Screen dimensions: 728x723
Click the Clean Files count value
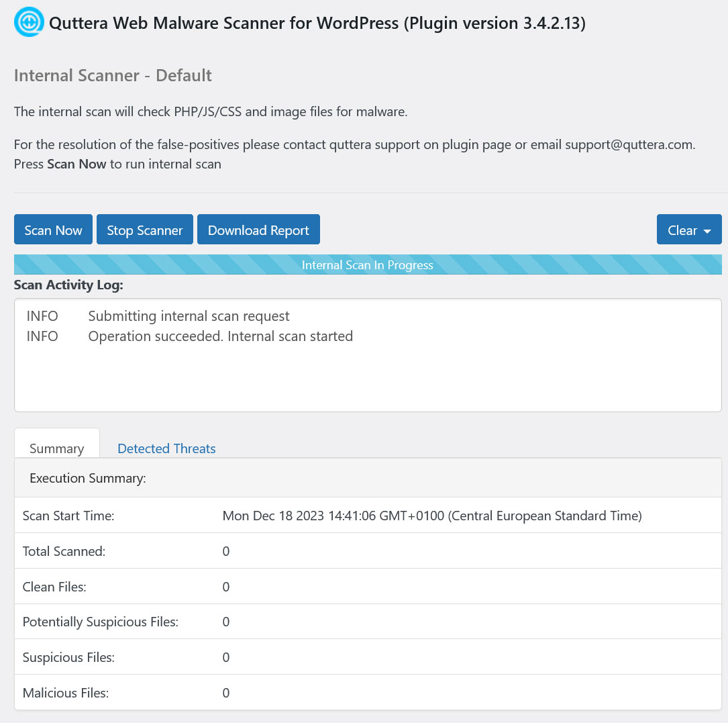pos(225,587)
